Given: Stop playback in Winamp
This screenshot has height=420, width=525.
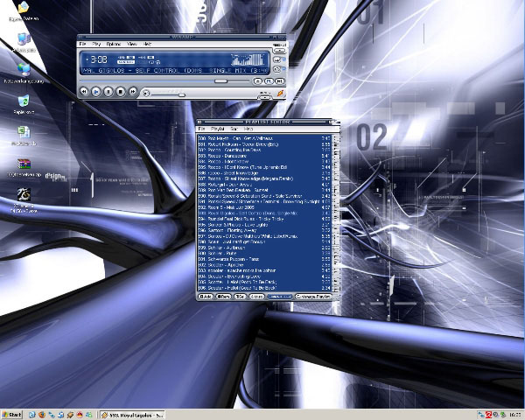Looking at the screenshot, I should pyautogui.click(x=121, y=91).
